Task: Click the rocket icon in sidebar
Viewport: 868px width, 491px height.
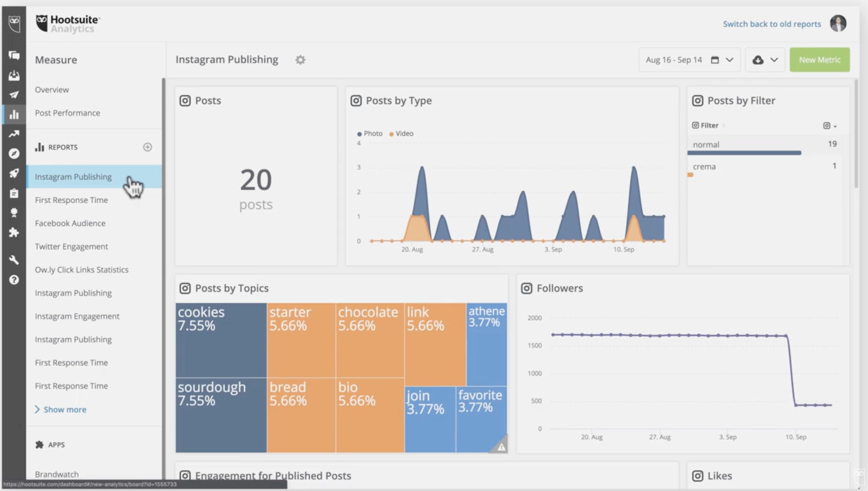Action: (x=14, y=174)
